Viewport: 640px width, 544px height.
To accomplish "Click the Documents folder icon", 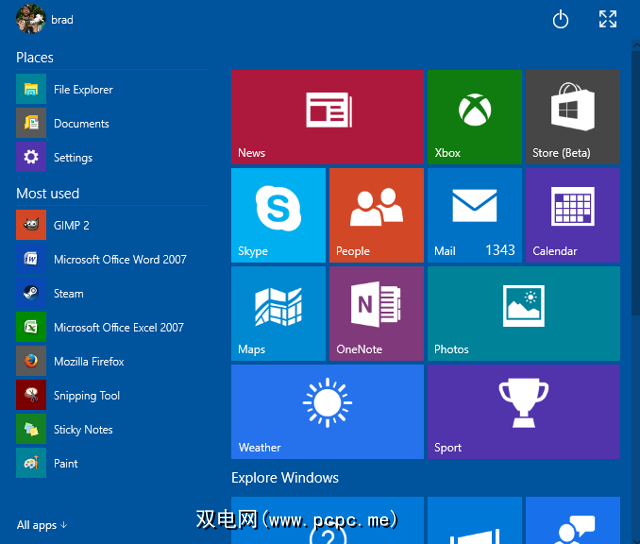I will [31, 123].
